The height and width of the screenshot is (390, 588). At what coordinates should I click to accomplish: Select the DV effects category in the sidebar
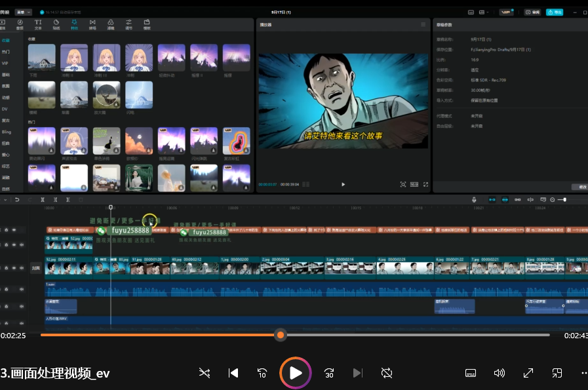tap(5, 109)
